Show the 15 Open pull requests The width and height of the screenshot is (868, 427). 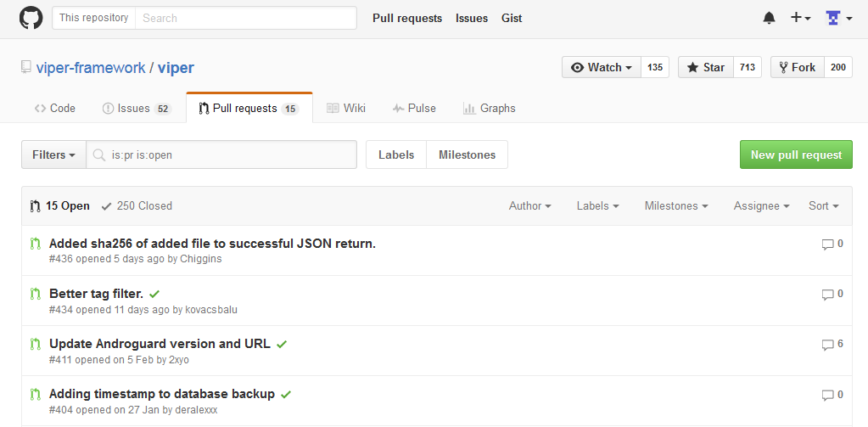pyautogui.click(x=59, y=206)
